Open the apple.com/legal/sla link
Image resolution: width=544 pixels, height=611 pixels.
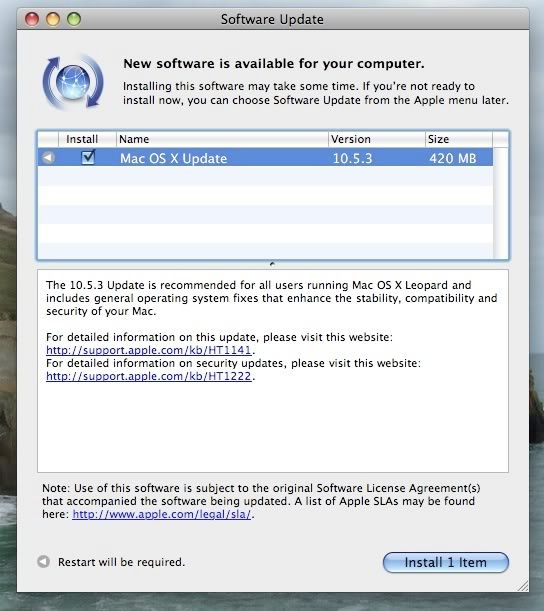162,514
